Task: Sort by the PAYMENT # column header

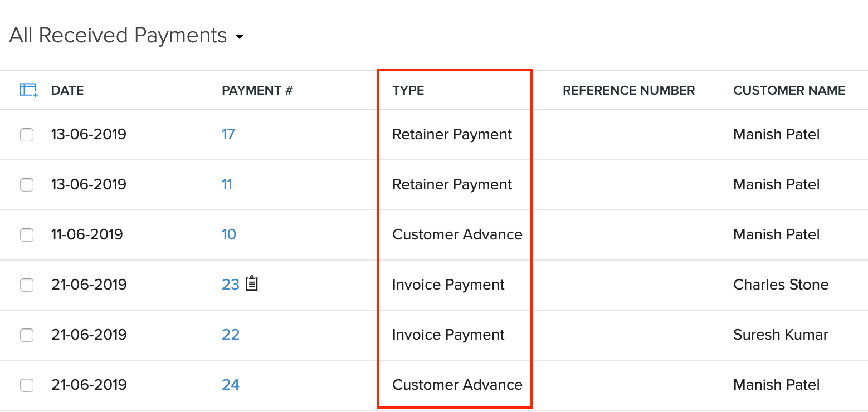Action: pyautogui.click(x=257, y=90)
